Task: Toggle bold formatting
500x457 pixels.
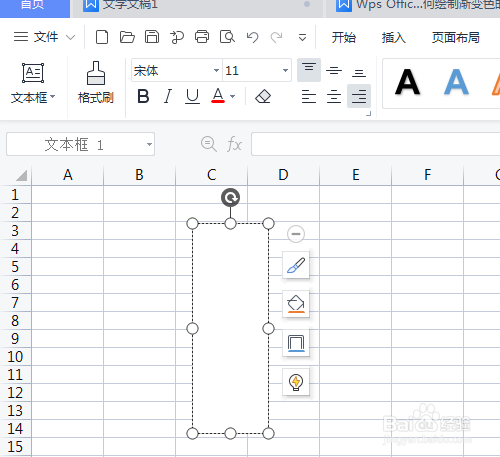Action: pyautogui.click(x=143, y=97)
